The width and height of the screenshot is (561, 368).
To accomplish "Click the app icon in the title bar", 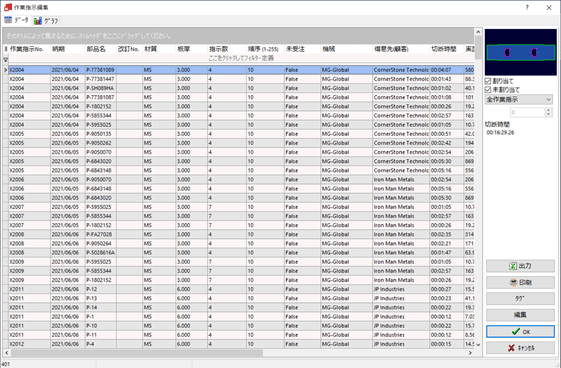I will click(8, 7).
